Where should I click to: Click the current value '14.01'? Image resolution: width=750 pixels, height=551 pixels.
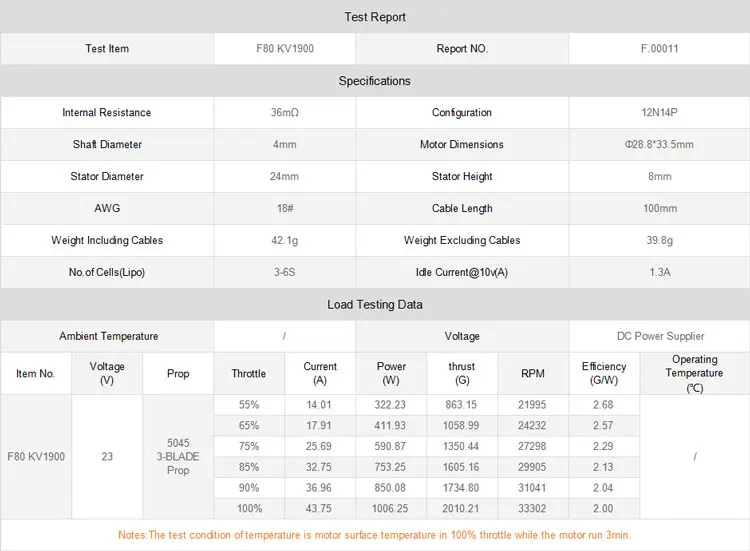point(319,405)
